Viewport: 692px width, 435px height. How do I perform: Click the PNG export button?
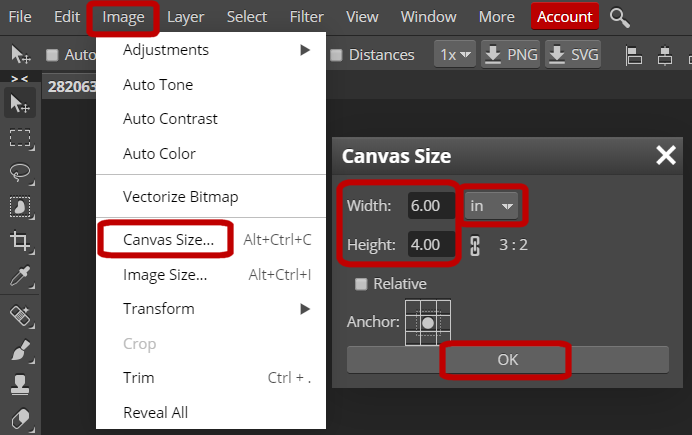coord(511,55)
